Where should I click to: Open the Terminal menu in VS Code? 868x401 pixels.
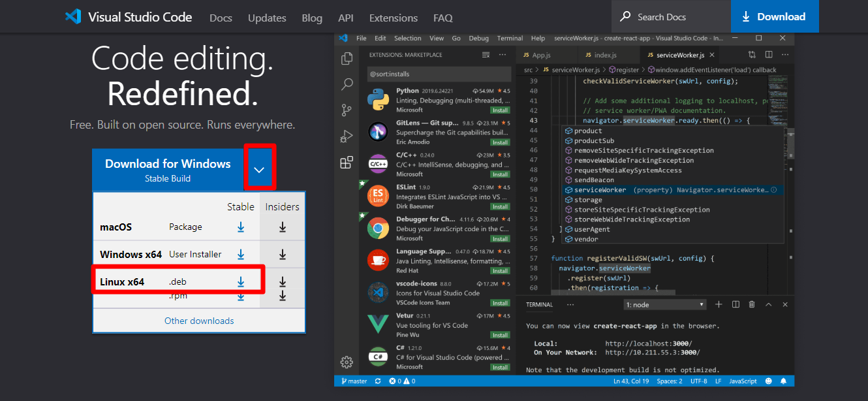click(510, 38)
